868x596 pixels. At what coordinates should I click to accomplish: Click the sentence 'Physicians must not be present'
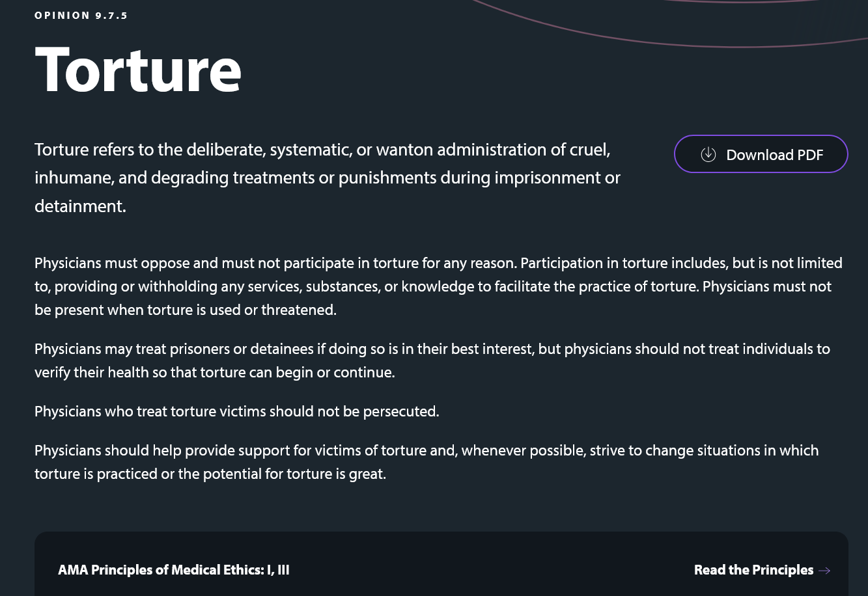[x=434, y=298]
